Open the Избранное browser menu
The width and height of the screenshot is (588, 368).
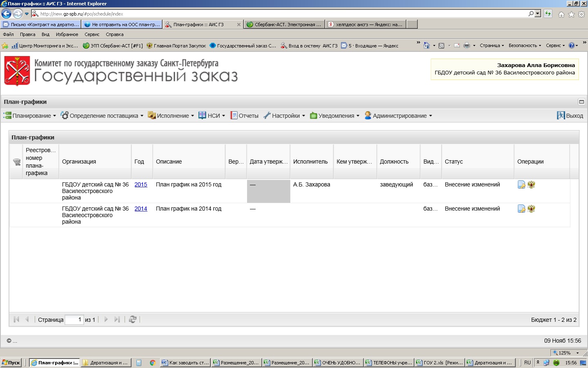point(67,35)
